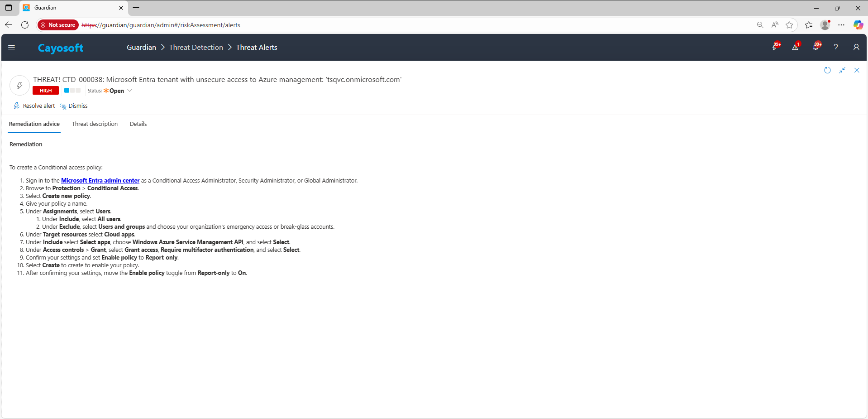868x419 pixels.
Task: Open the hamburger navigation menu
Action: (x=12, y=48)
